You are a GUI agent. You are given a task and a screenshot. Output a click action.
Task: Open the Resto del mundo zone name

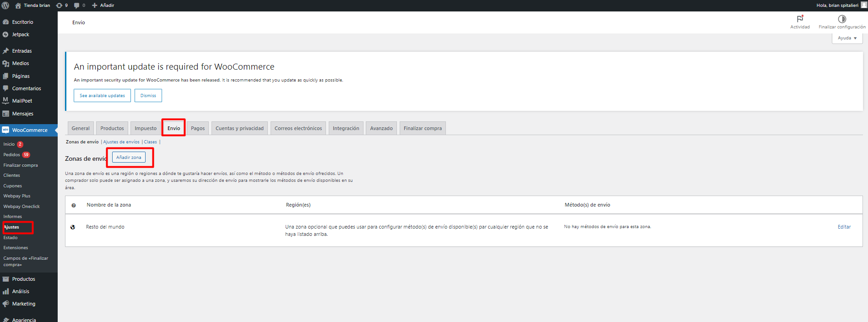[105, 227]
